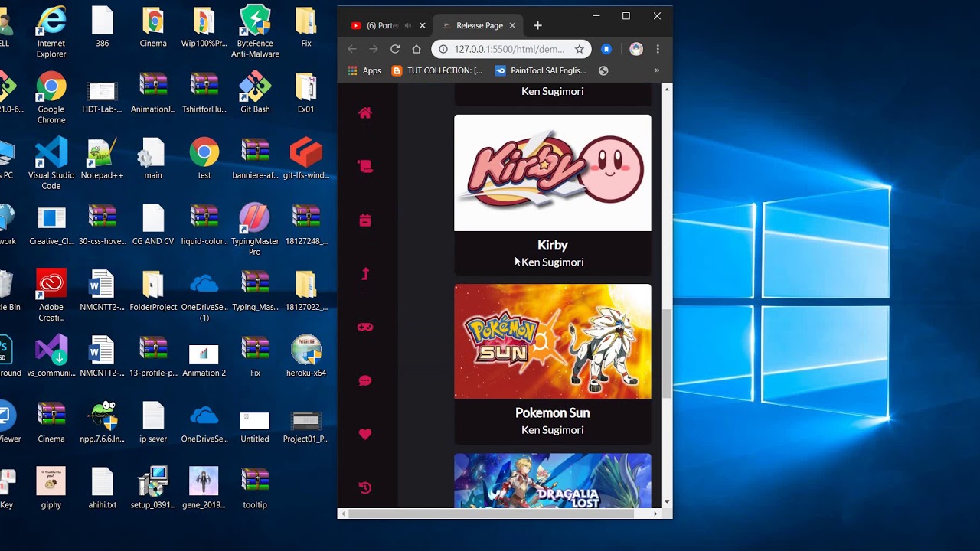Open the calendar icon in page sidebar
The image size is (980, 551).
pos(365,220)
